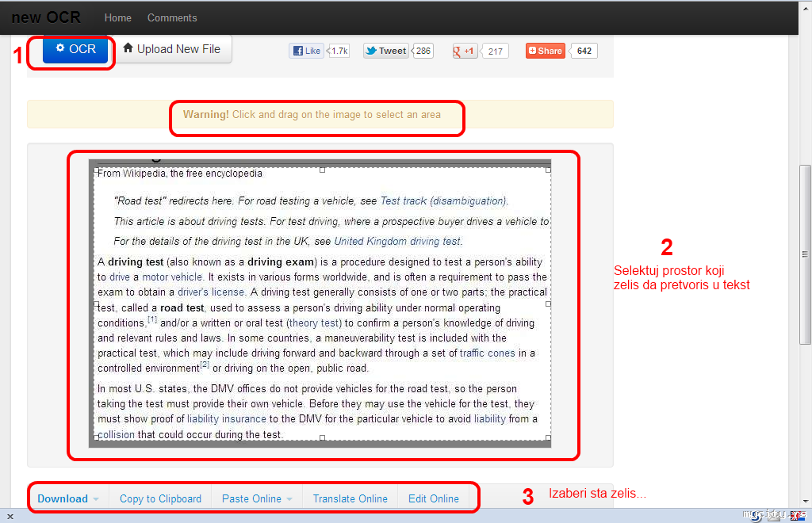
Task: Click the bottom-middle selection resize handle
Action: pyautogui.click(x=322, y=437)
